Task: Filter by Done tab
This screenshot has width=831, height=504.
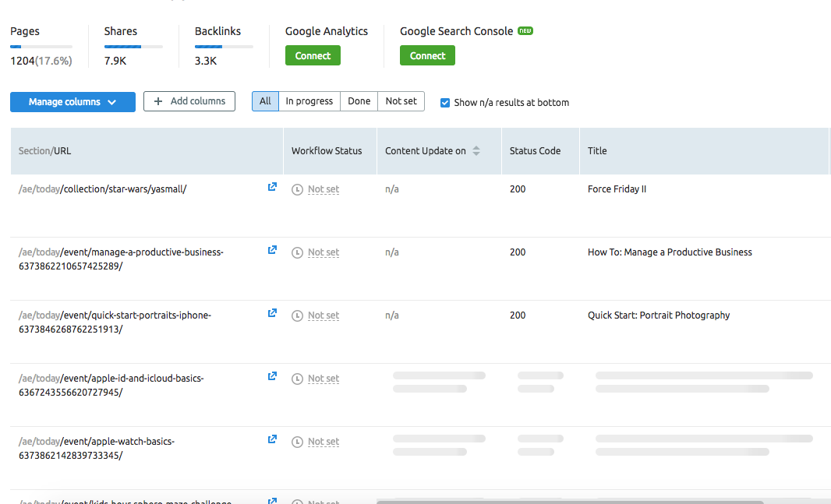Action: (359, 101)
